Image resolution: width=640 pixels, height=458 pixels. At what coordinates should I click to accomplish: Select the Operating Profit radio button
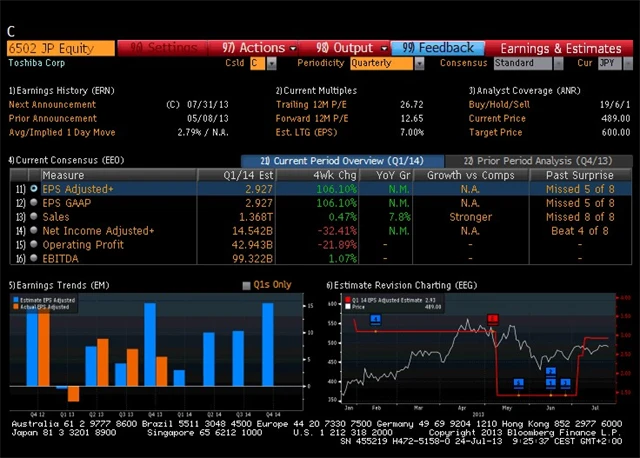(x=34, y=244)
